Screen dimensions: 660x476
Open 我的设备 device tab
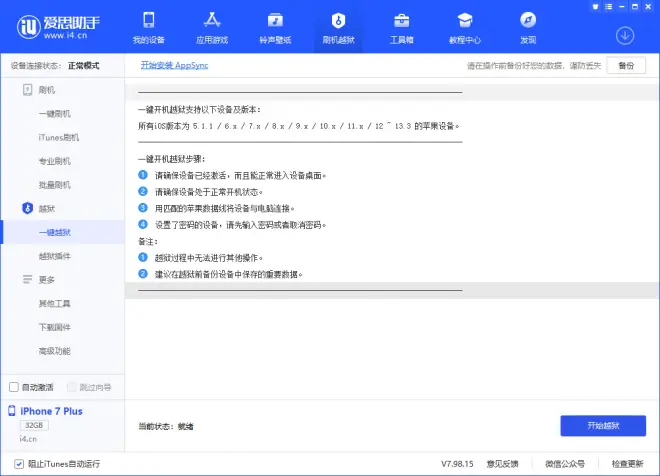pyautogui.click(x=149, y=29)
